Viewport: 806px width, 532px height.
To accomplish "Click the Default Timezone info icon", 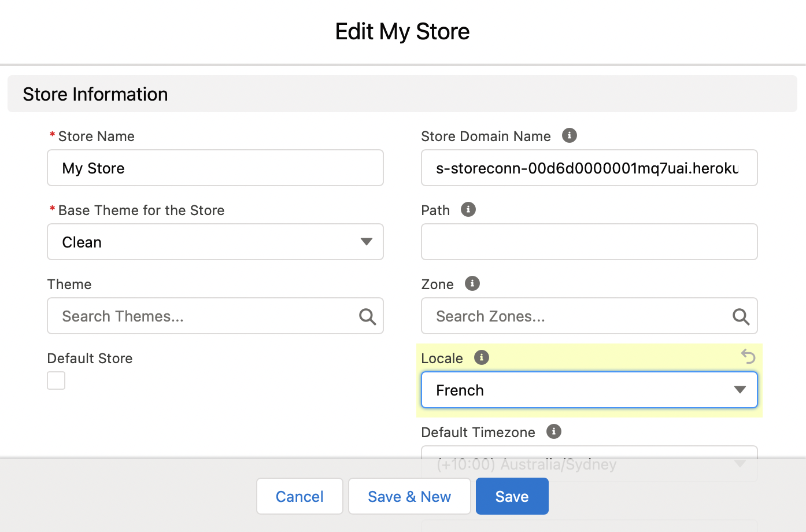I will pos(554,431).
